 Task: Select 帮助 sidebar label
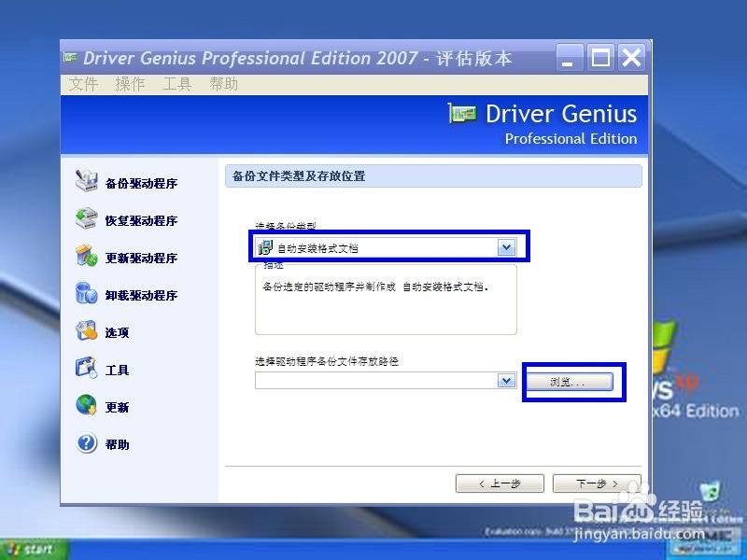click(118, 445)
